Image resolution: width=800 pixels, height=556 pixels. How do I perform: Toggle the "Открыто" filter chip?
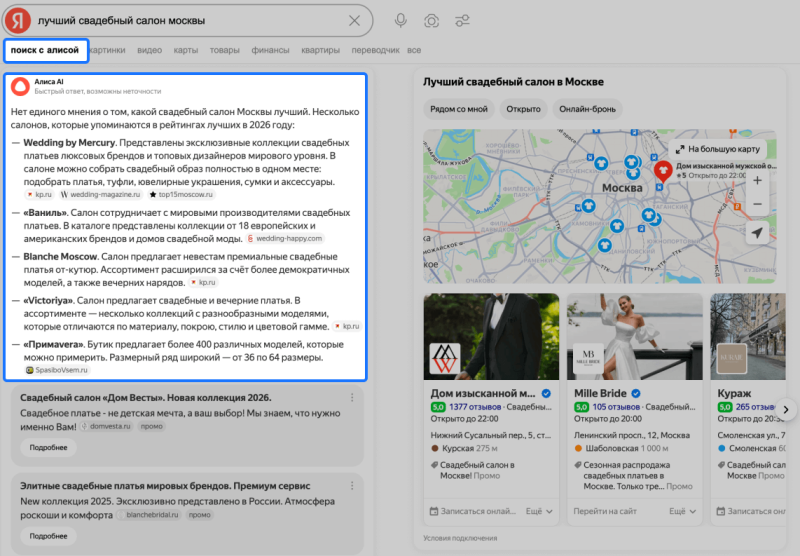point(523,109)
